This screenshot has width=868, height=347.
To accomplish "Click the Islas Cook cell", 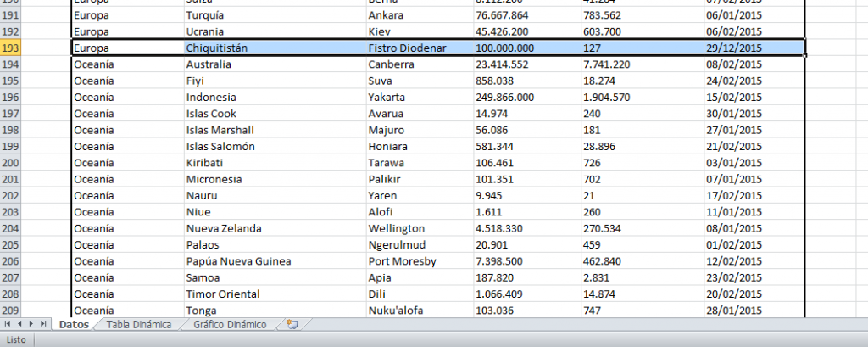I will [x=275, y=114].
